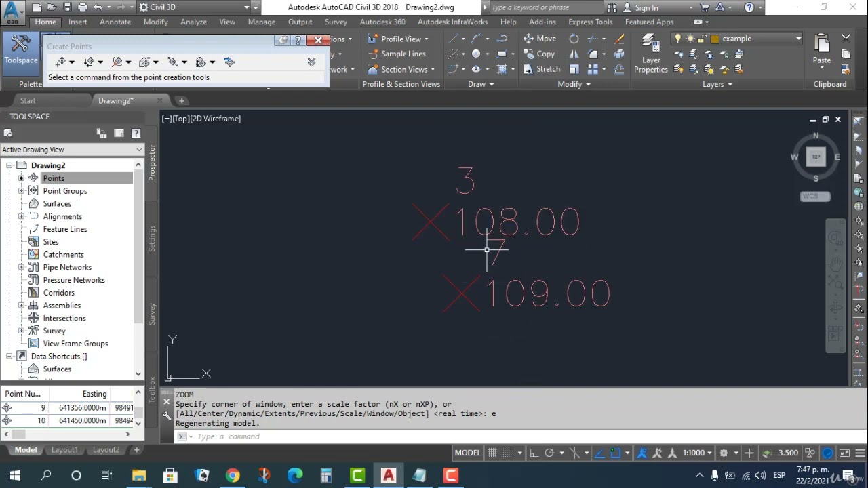868x488 pixels.
Task: Toggle Object Snap in status bar
Action: (616, 453)
